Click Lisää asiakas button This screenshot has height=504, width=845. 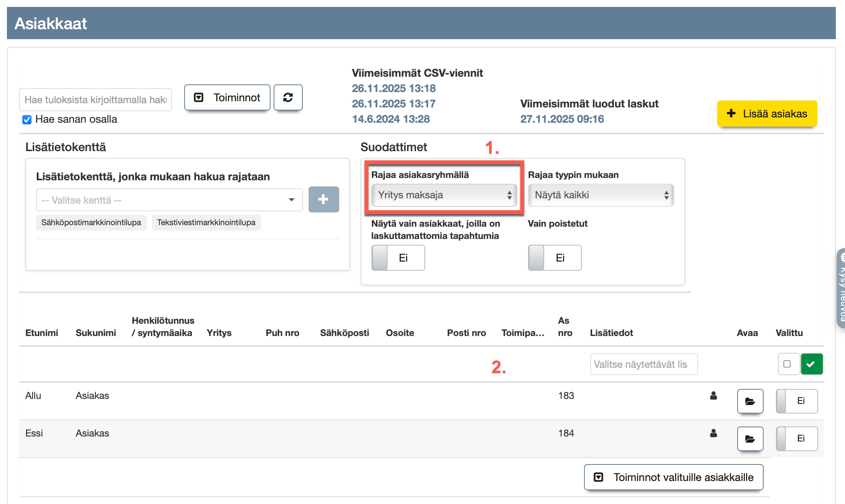click(767, 114)
